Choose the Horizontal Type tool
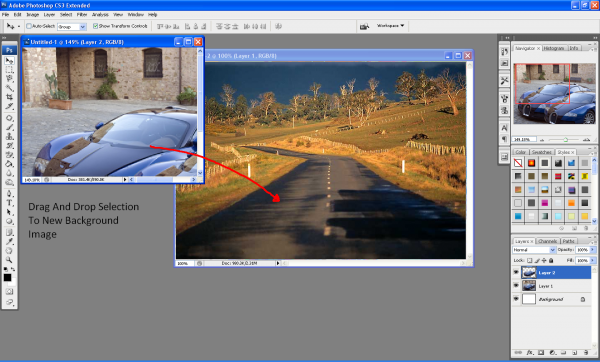This screenshot has height=362, width=600. tap(9, 202)
